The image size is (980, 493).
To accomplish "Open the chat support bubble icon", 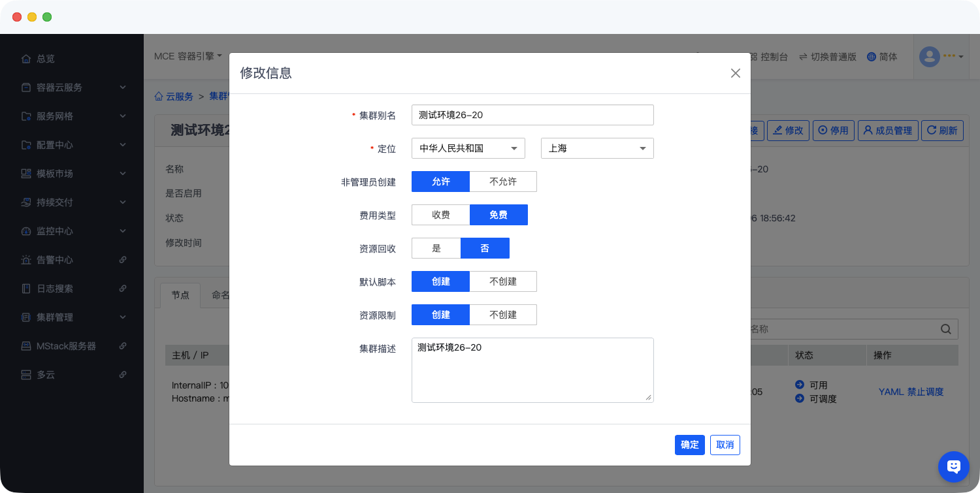I will click(953, 466).
